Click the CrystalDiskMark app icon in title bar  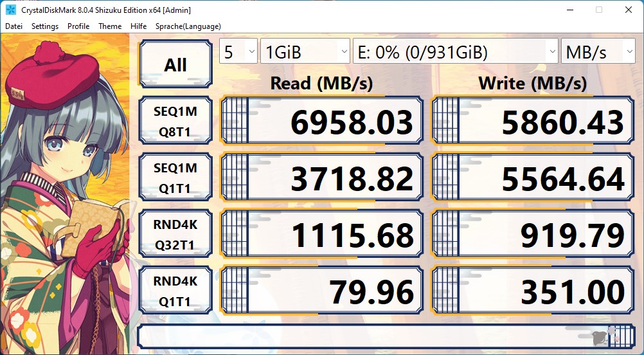[11, 10]
